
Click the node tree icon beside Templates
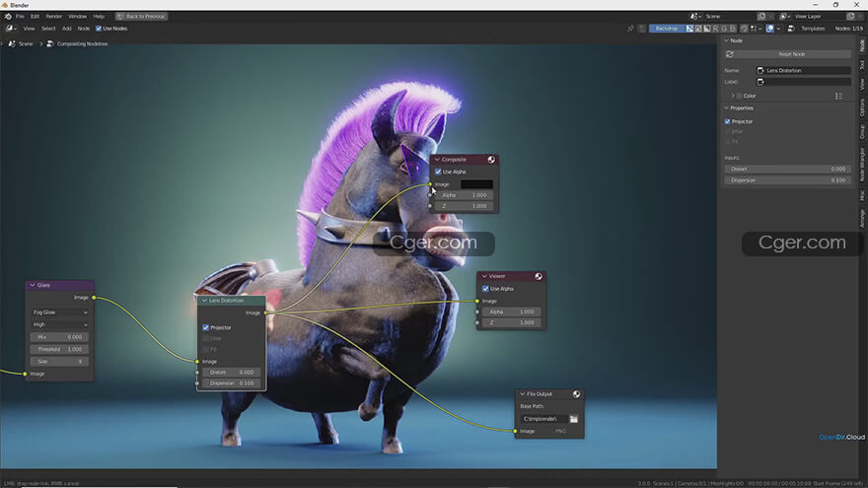coord(791,29)
